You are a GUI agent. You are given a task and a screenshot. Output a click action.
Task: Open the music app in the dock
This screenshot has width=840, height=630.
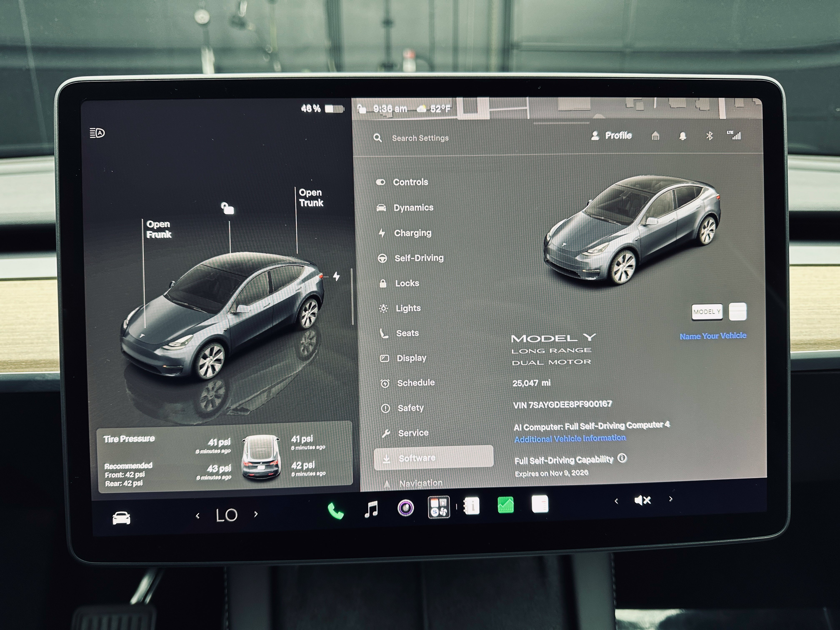coord(371,509)
